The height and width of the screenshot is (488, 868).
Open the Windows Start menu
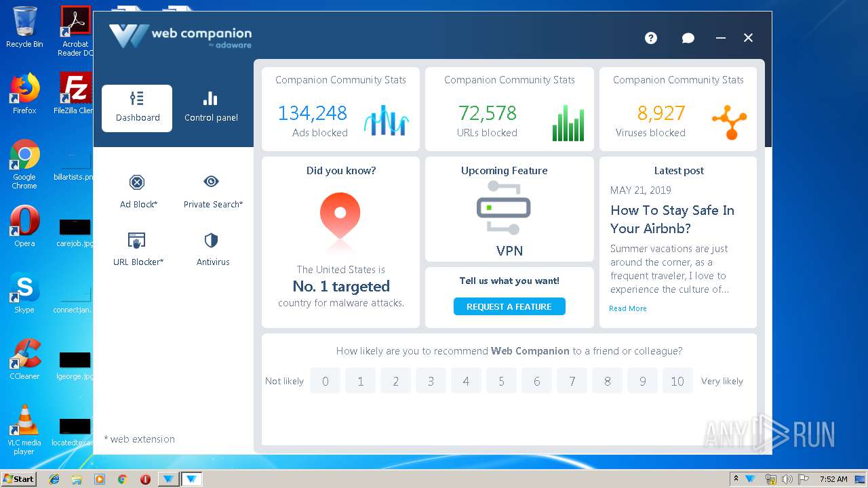tap(19, 479)
